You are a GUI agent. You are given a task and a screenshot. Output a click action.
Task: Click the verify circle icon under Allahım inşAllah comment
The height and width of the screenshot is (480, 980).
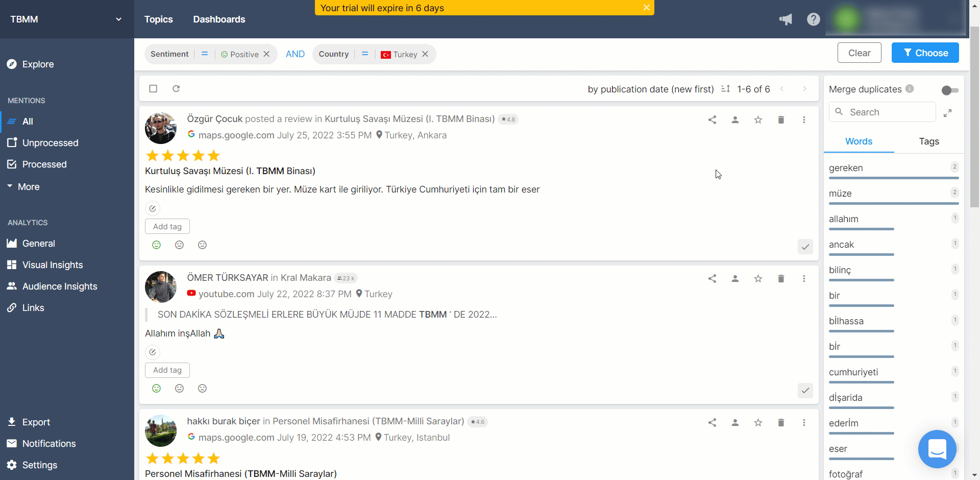tap(153, 352)
